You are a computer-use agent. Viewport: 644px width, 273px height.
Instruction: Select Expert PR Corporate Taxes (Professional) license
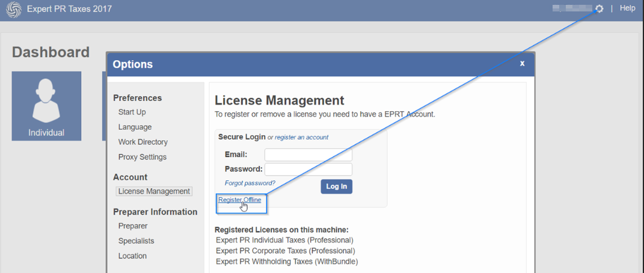286,251
